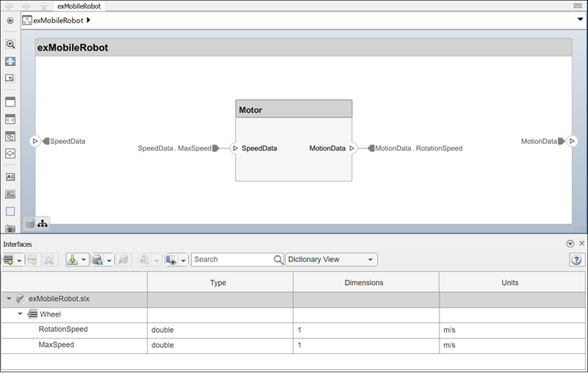Click the hide/show model browser arrow icon

click(x=10, y=21)
